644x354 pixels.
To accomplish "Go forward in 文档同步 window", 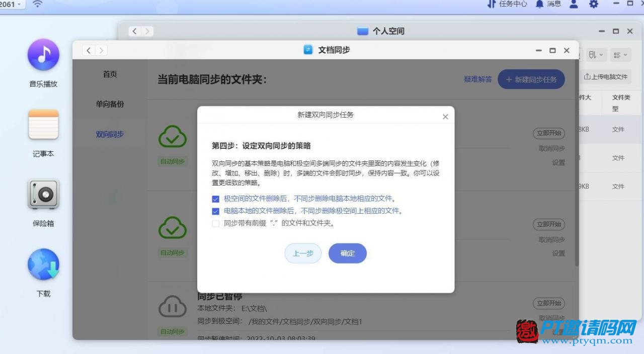I will 101,50.
